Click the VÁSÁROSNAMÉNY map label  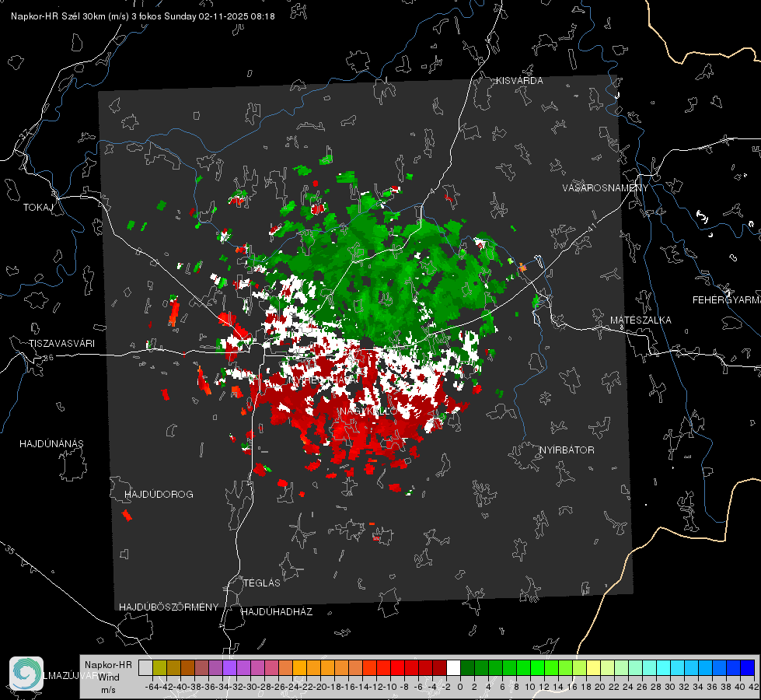pyautogui.click(x=606, y=187)
